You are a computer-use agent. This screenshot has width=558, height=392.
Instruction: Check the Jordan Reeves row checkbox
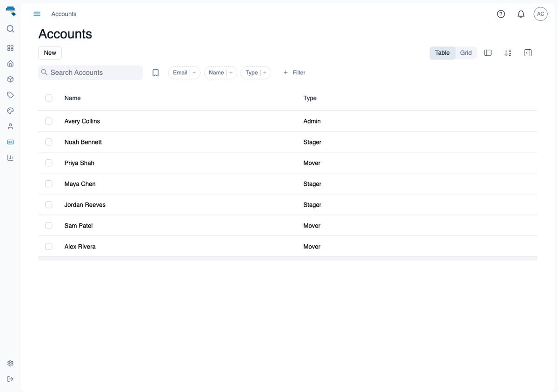pos(49,205)
